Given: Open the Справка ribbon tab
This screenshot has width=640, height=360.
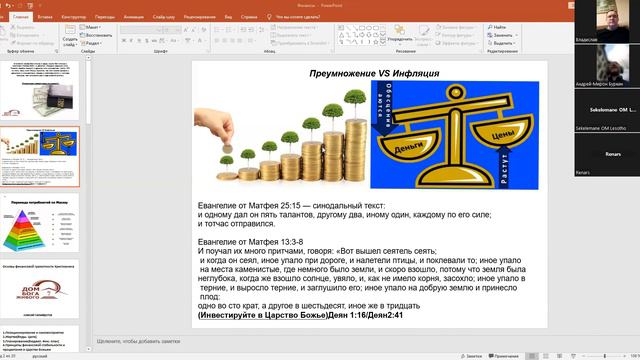Looking at the screenshot, I should point(249,17).
